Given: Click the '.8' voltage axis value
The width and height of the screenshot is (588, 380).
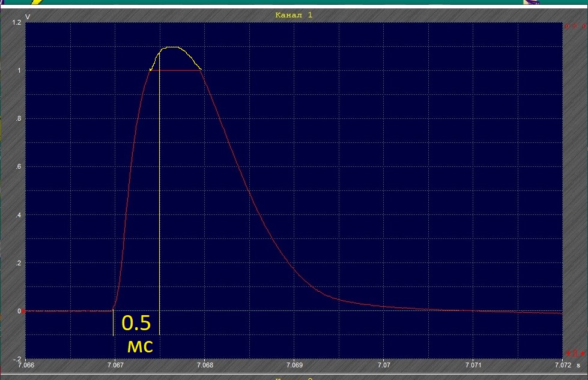Looking at the screenshot, I should 19,119.
